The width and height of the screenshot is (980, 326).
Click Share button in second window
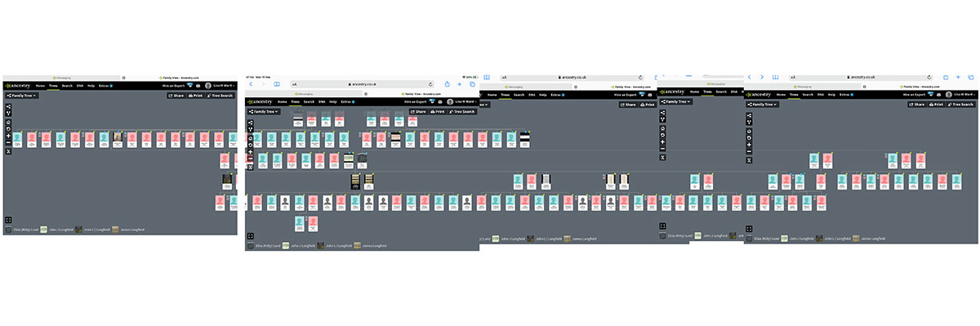(x=418, y=112)
